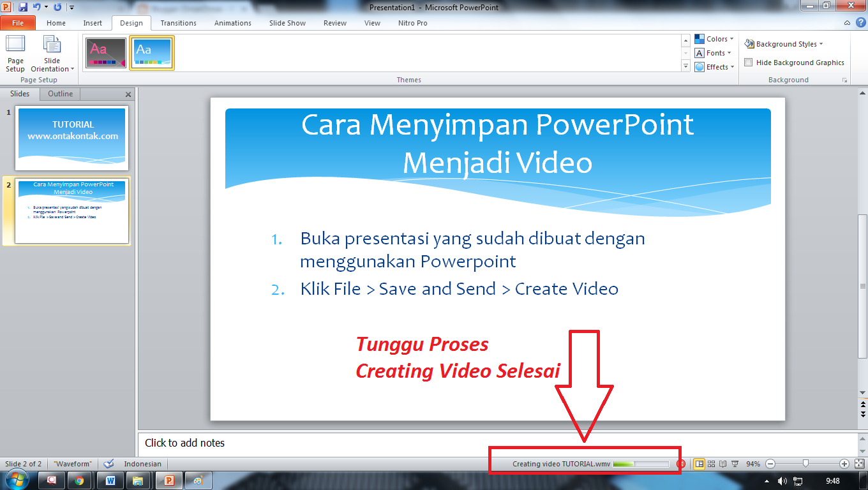This screenshot has height=490, width=868.
Task: Open the Undo history dropdown arrow
Action: pyautogui.click(x=46, y=8)
